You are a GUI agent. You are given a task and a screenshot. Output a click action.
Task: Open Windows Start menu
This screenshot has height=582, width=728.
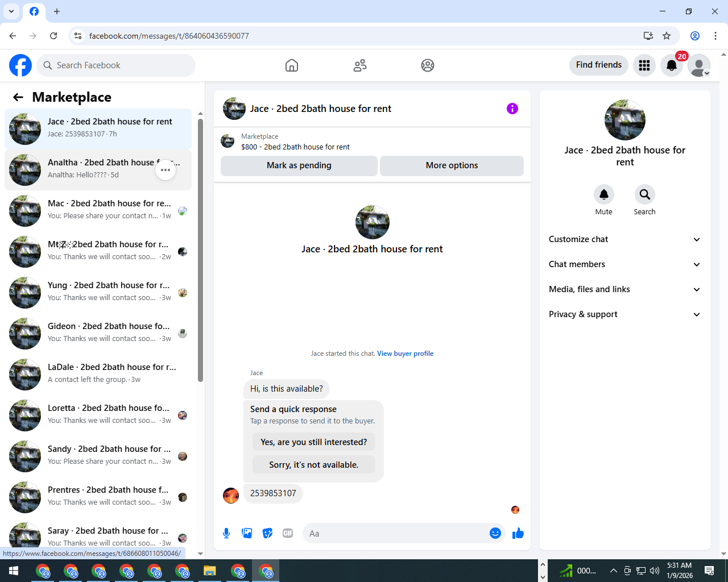point(14,571)
